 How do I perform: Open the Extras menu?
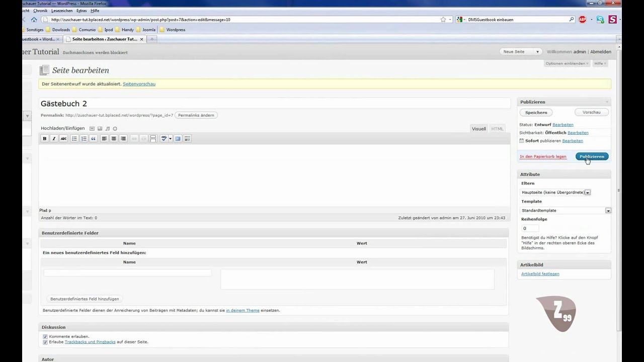pos(82,11)
